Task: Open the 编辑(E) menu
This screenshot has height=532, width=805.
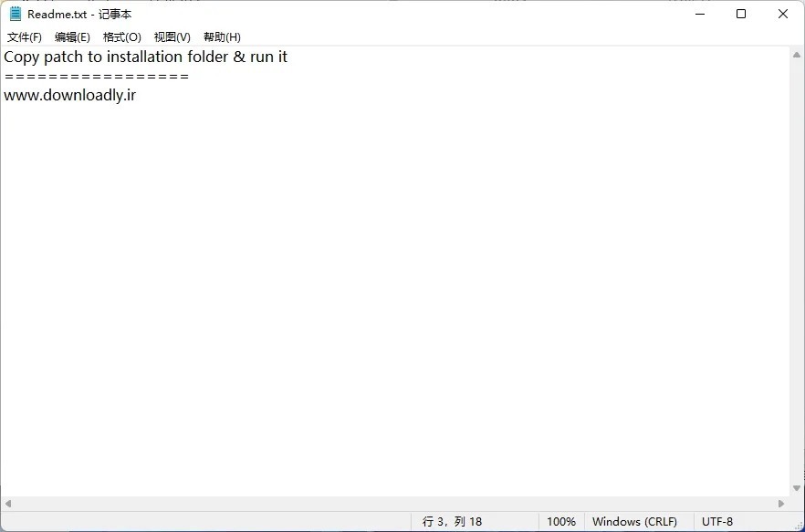Action: [72, 37]
